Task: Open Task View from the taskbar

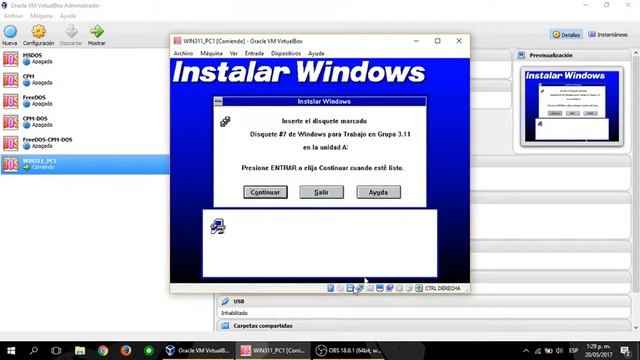Action: coord(56,351)
